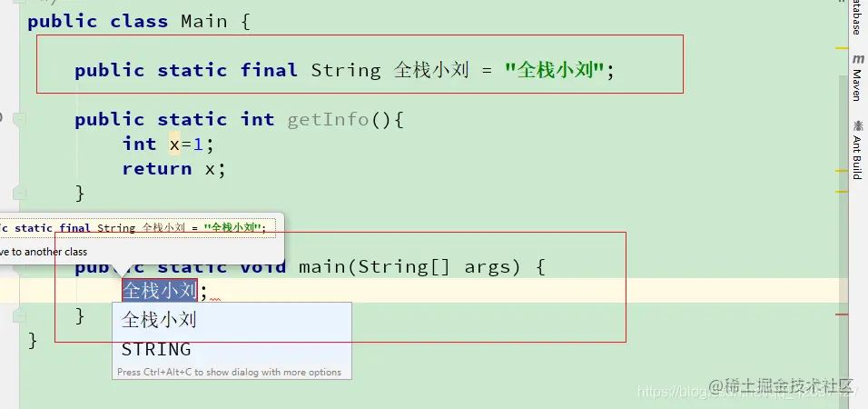
Task: Click constant name 全栈小刘 in the declaration
Action: click(x=431, y=70)
